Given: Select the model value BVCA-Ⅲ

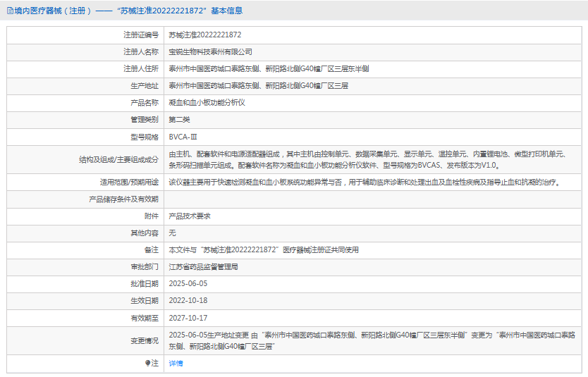Looking at the screenshot, I should tap(183, 137).
